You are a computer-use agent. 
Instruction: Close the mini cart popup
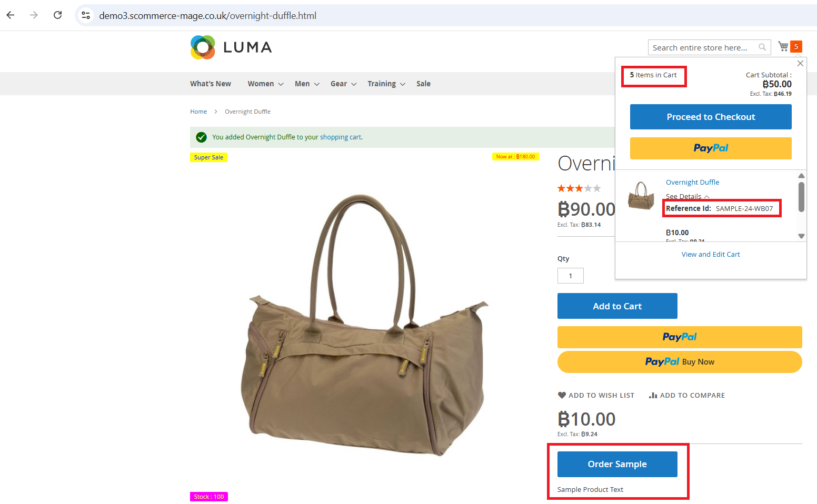[800, 63]
